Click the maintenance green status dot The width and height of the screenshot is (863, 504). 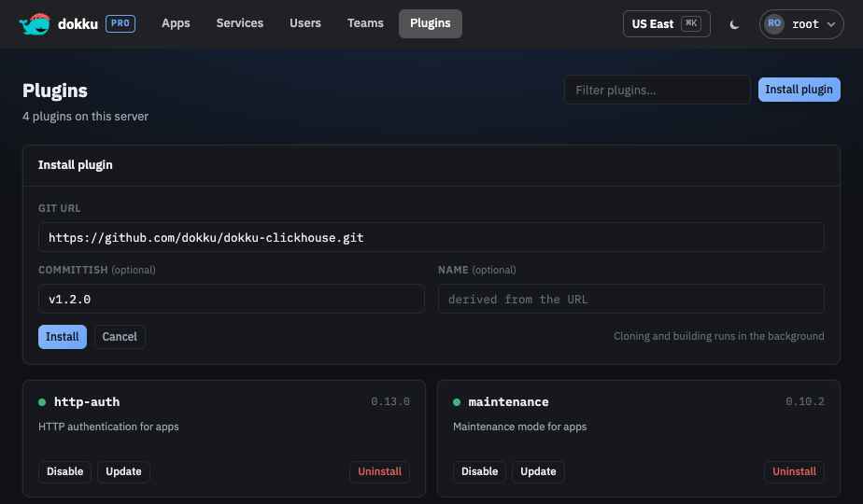pyautogui.click(x=457, y=402)
